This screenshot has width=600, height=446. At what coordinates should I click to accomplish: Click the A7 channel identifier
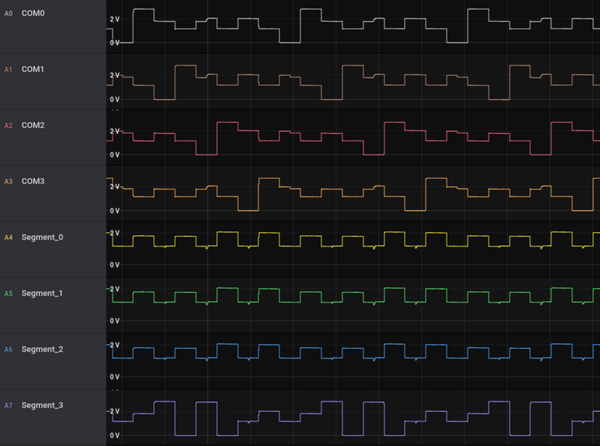coord(8,405)
